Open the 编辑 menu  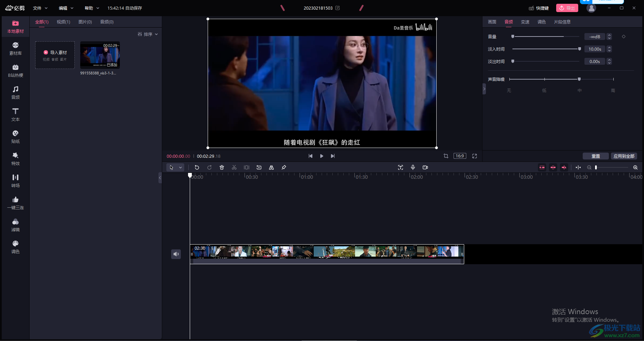coord(66,8)
